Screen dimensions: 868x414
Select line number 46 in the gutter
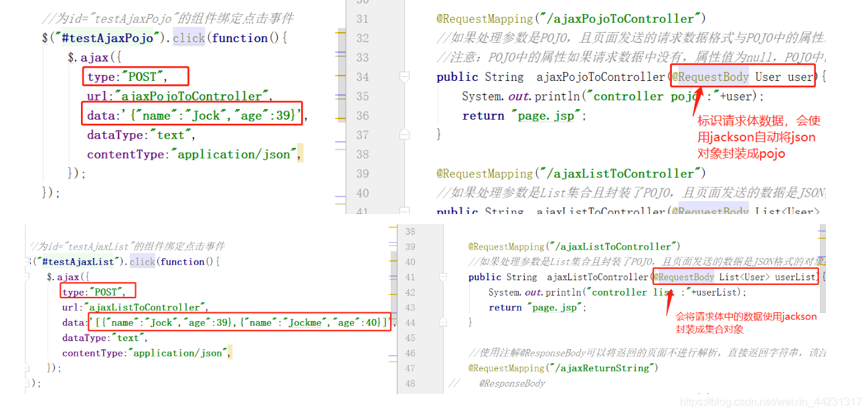point(410,353)
